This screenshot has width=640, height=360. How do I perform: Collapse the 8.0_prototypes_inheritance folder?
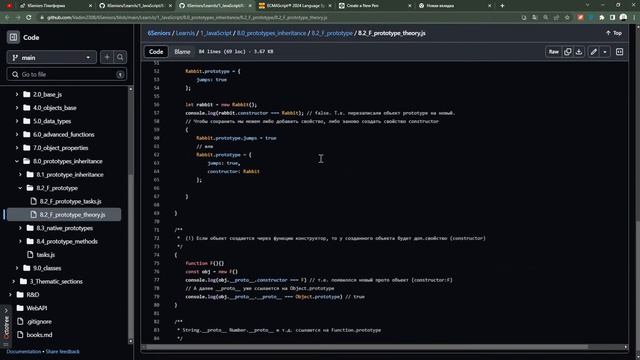[17, 161]
